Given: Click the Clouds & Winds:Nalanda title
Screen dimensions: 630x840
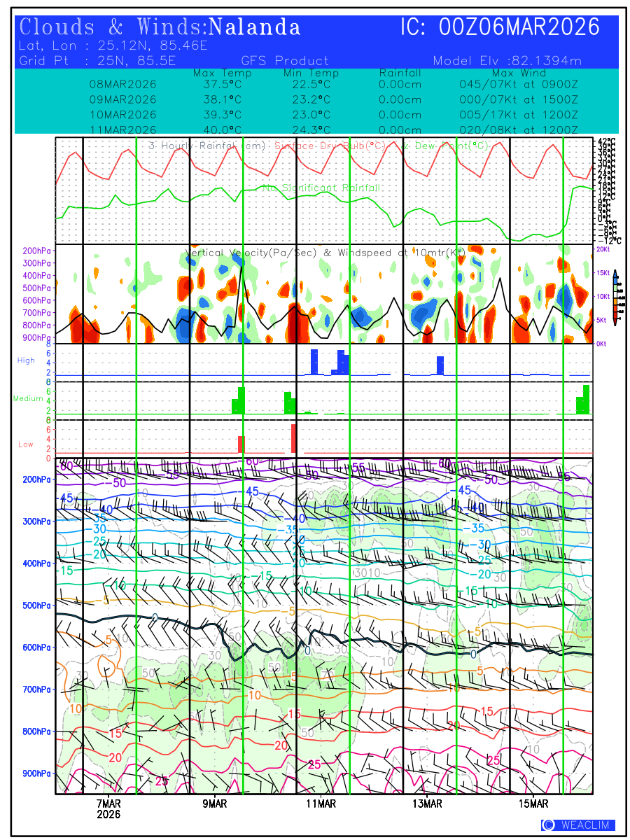Looking at the screenshot, I should (x=160, y=27).
